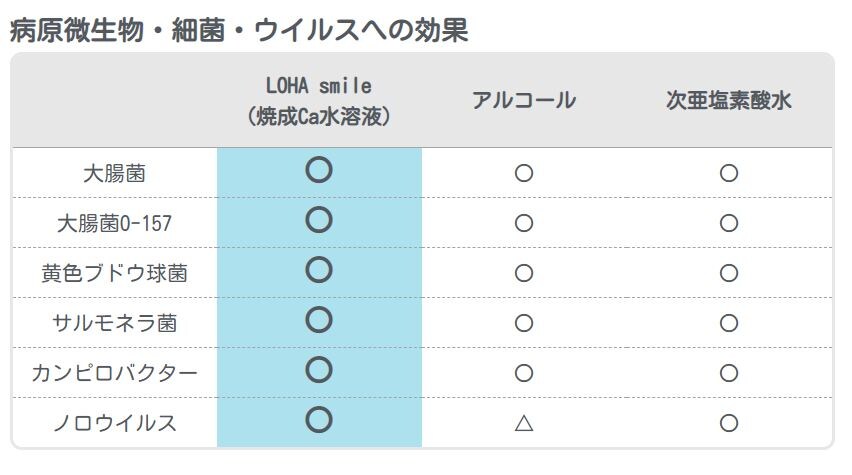Click the 次亜塩素酸水 circle for ノロウイルス
Image resolution: width=852 pixels, height=475 pixels.
pos(729,423)
